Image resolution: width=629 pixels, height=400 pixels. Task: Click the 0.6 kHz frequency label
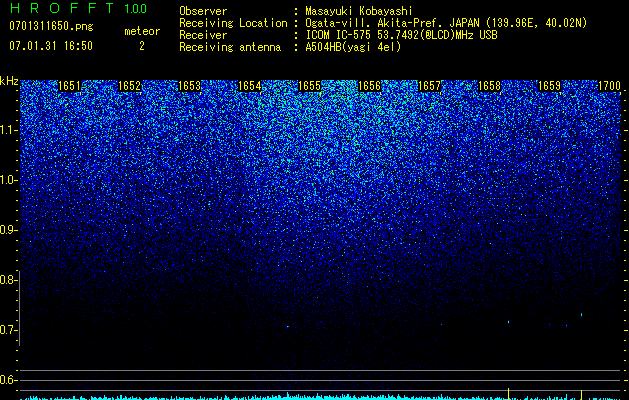(x=7, y=380)
